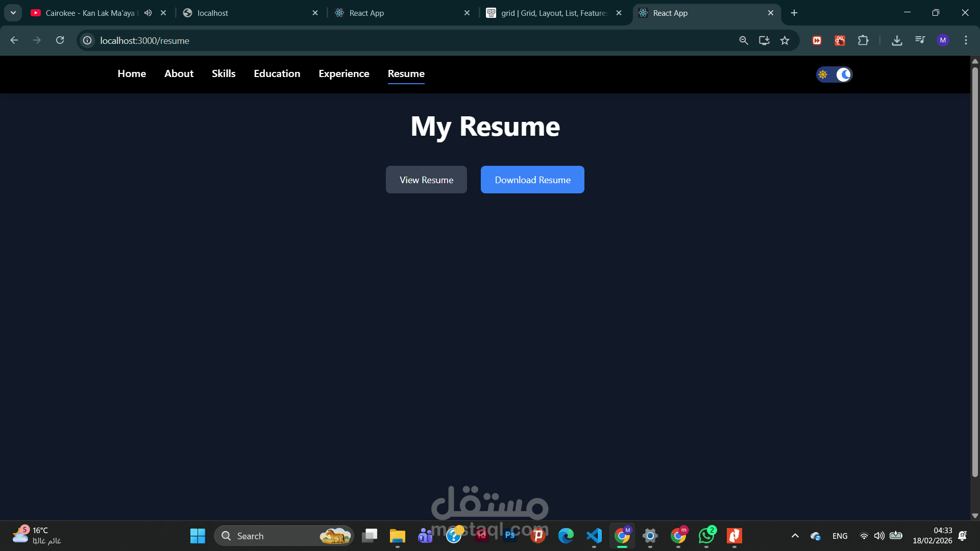
Task: Open the browser zoom magnifier icon
Action: coord(744,40)
